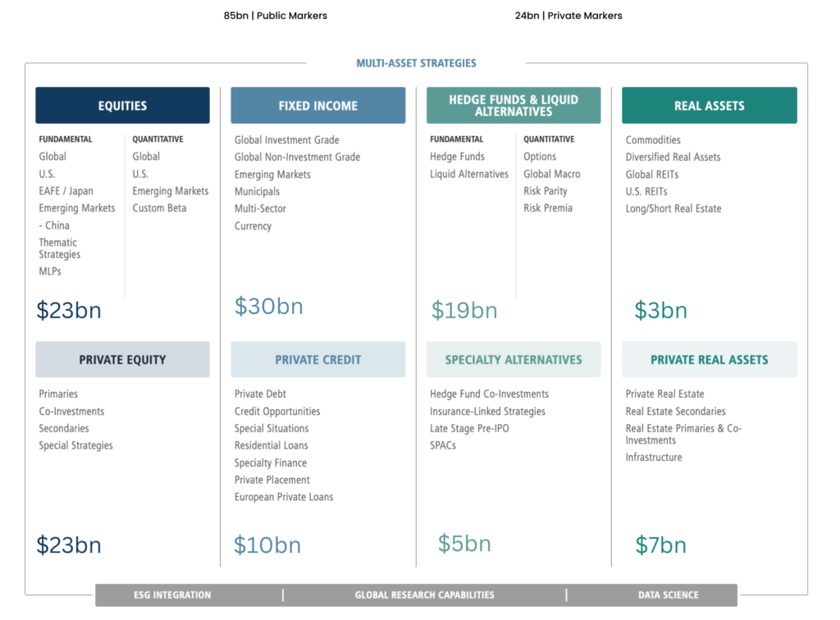This screenshot has width=840, height=620.
Task: Click the Infrastructure item under Private Real Assets
Action: [654, 458]
